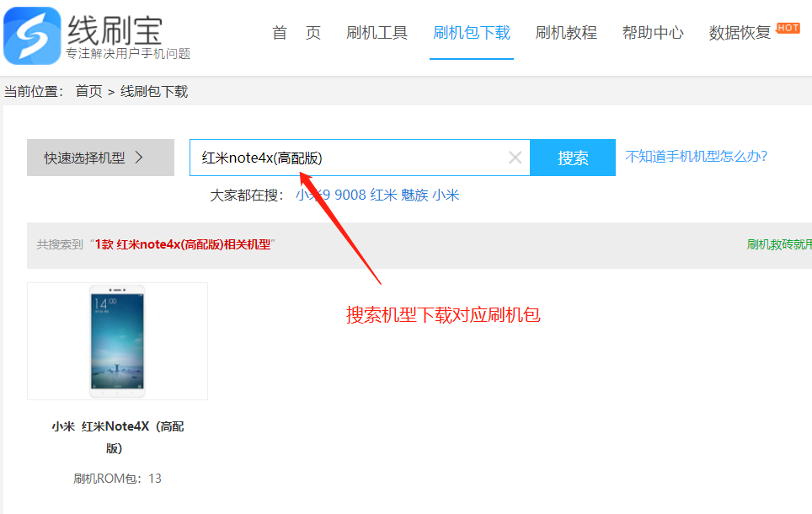The image size is (812, 514).
Task: Open the 红米Note4X phone thumbnail image
Action: (117, 340)
